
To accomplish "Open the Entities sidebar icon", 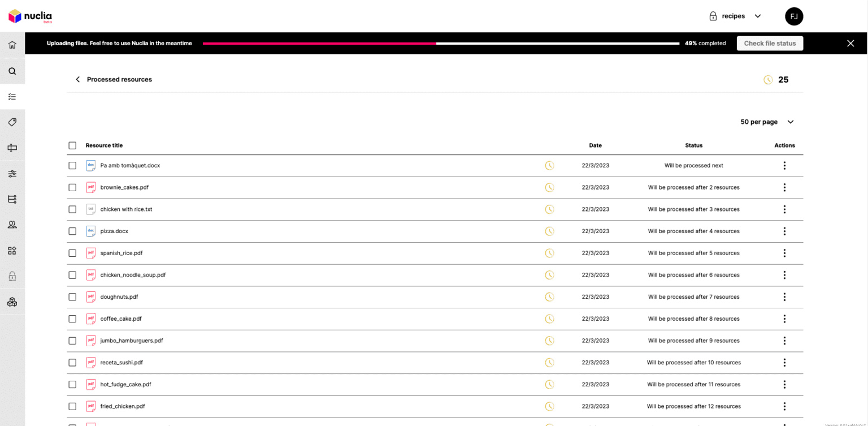I will tap(12, 199).
